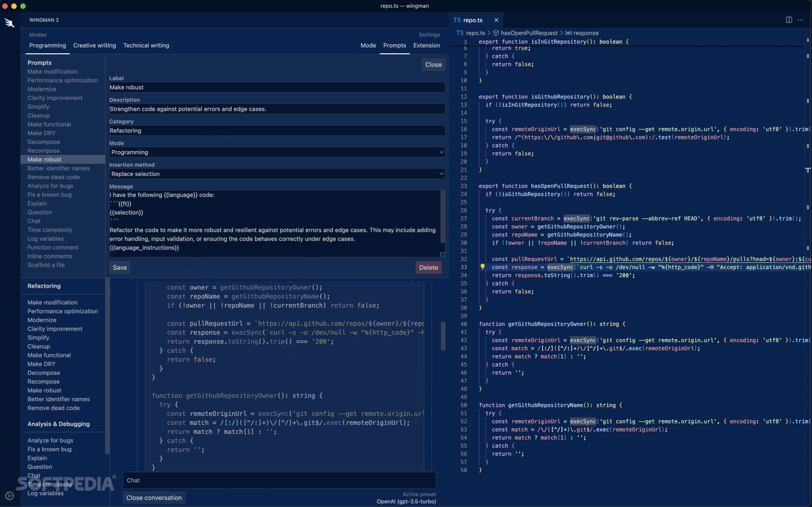The image size is (812, 507).
Task: Select Cleanup under the Refactoring heading
Action: tap(38, 347)
